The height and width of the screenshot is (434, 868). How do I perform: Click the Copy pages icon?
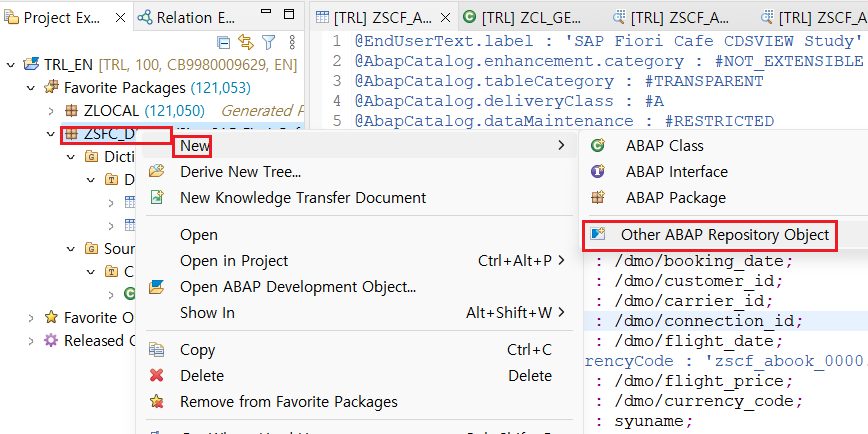pyautogui.click(x=157, y=350)
